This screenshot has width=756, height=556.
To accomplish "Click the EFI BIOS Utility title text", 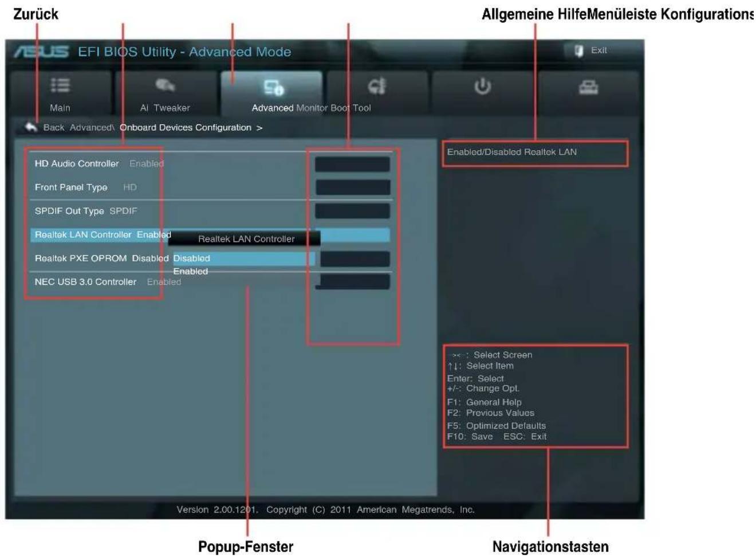I will 184,52.
